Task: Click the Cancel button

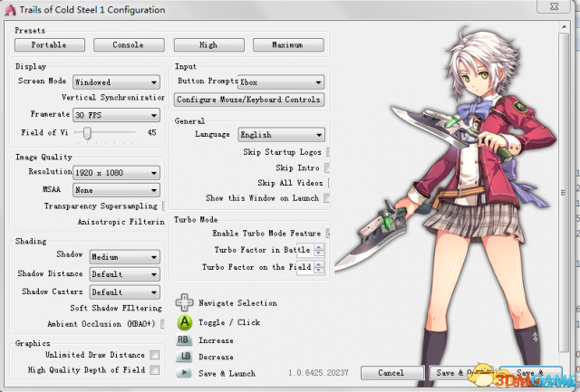Action: pos(392,373)
